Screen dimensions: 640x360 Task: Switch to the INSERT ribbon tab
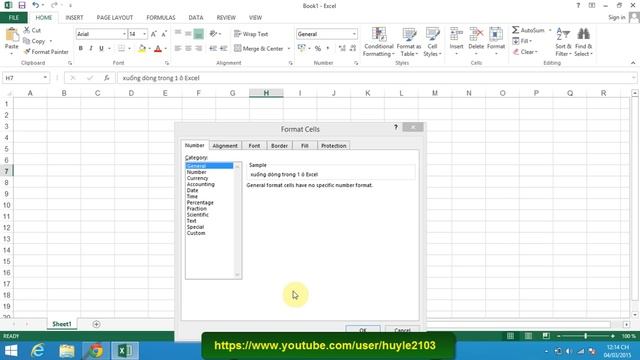[x=74, y=18]
